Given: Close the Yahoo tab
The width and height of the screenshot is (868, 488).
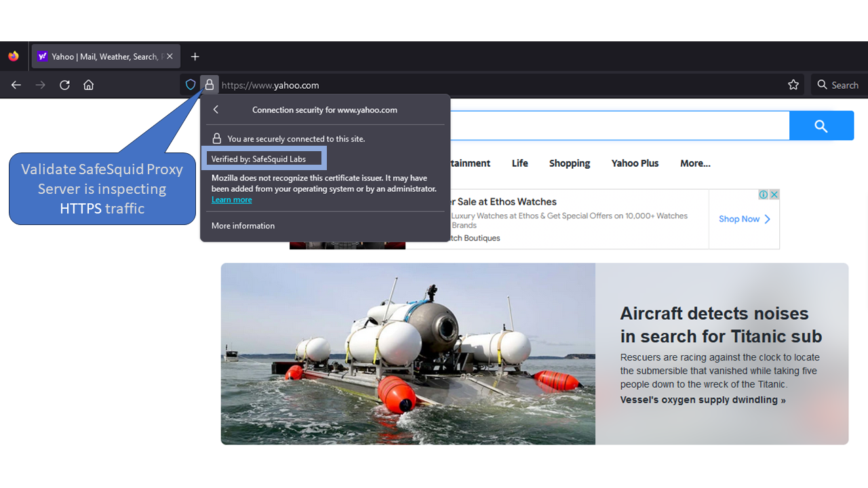Looking at the screenshot, I should pyautogui.click(x=170, y=57).
